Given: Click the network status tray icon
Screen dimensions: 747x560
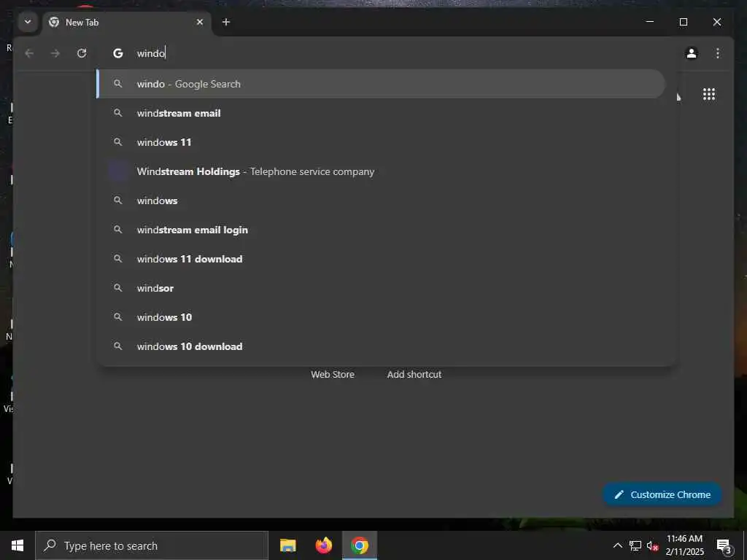Looking at the screenshot, I should pyautogui.click(x=635, y=545).
